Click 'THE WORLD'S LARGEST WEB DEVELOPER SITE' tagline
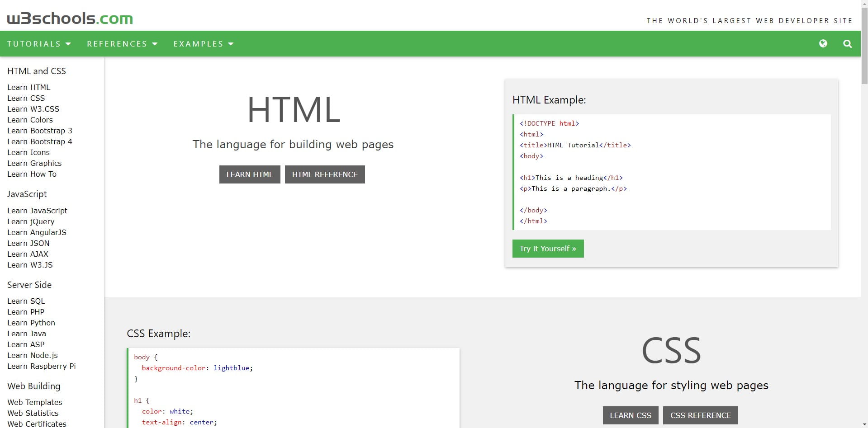 point(749,20)
